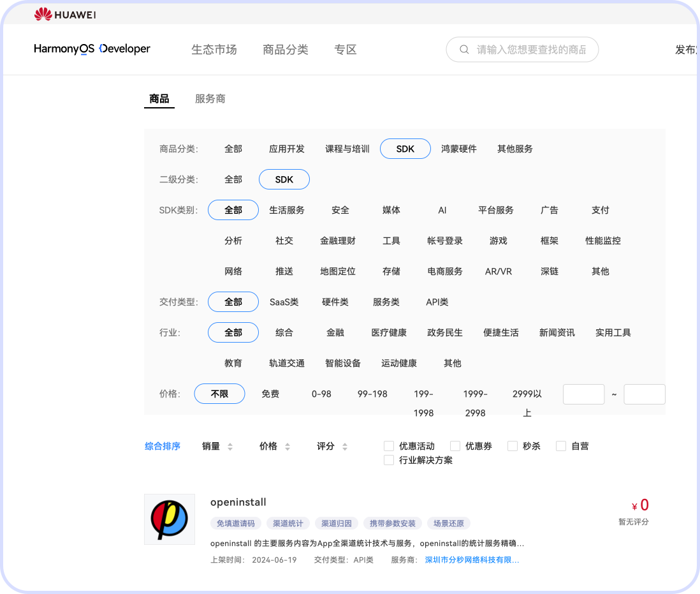This screenshot has width=700, height=594.
Task: Sort by rating arrows icon
Action: point(345,447)
